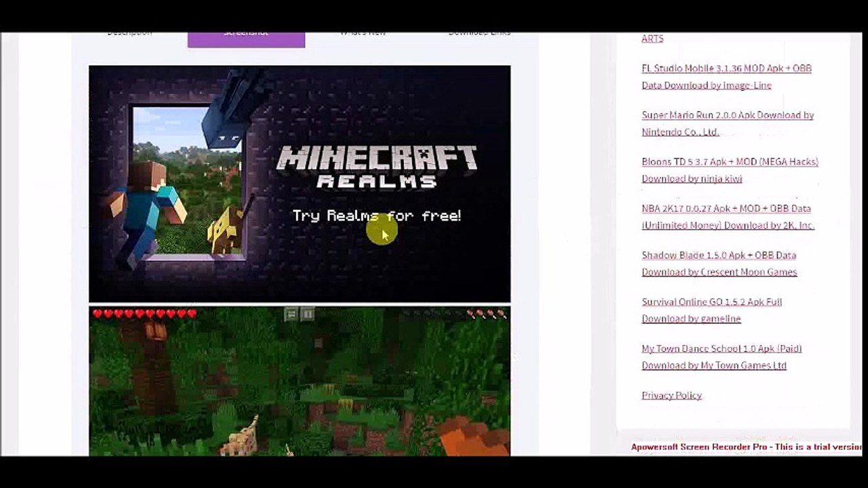Select the purple Screenshot tab

coord(246,39)
